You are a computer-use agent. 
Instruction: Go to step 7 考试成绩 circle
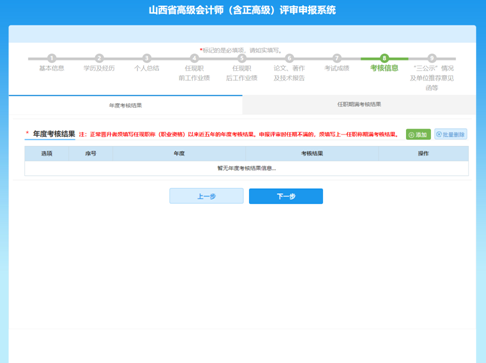337,58
